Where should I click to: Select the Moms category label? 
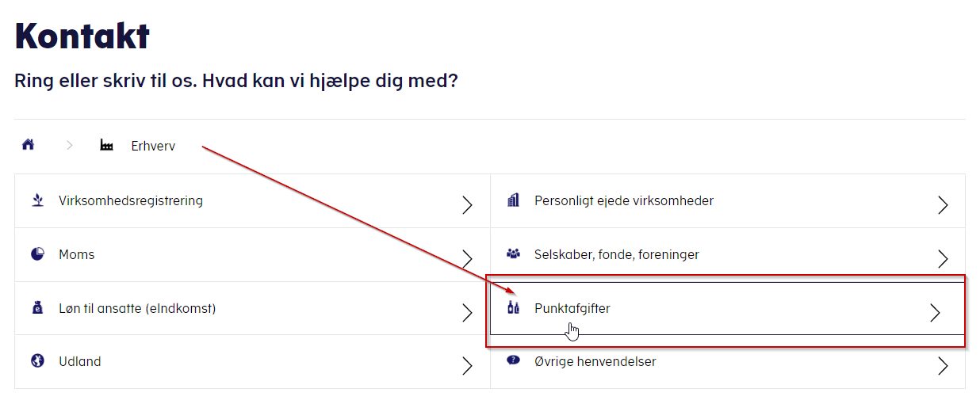[77, 254]
